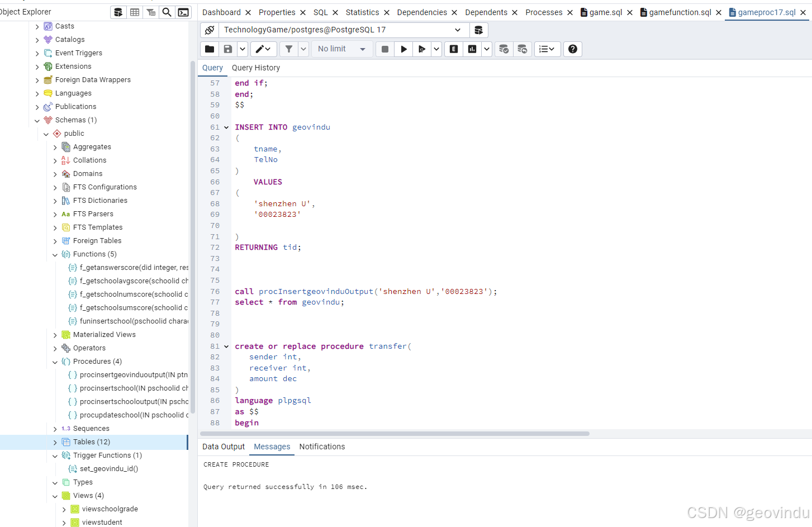This screenshot has height=527, width=812.
Task: Switch to the Notifications tab
Action: click(x=322, y=447)
